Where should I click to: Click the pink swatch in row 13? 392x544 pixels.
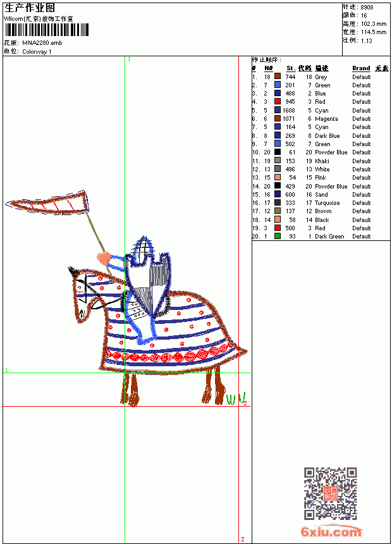tap(278, 177)
